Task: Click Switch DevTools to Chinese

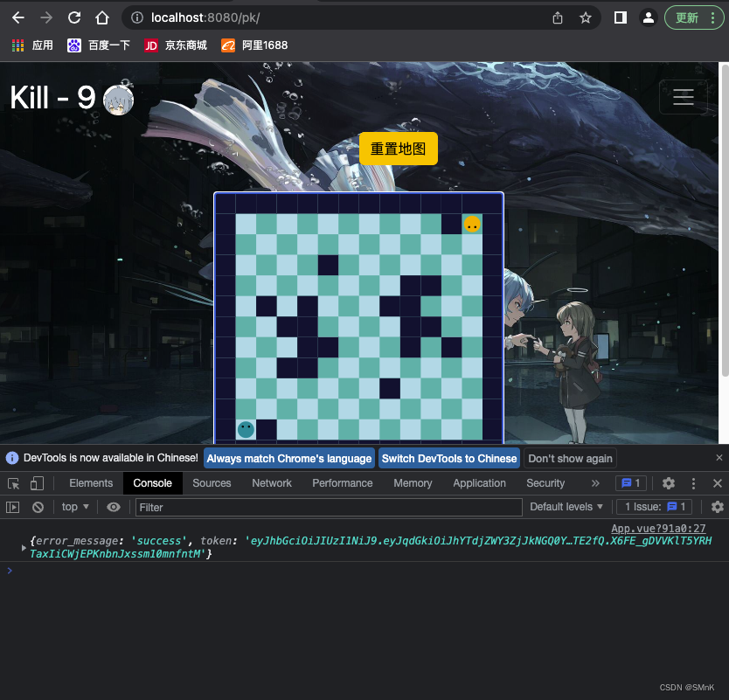Action: [449, 458]
